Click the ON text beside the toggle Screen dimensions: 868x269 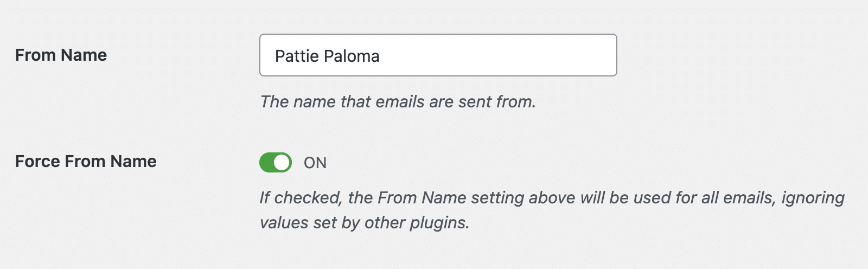coord(315,163)
